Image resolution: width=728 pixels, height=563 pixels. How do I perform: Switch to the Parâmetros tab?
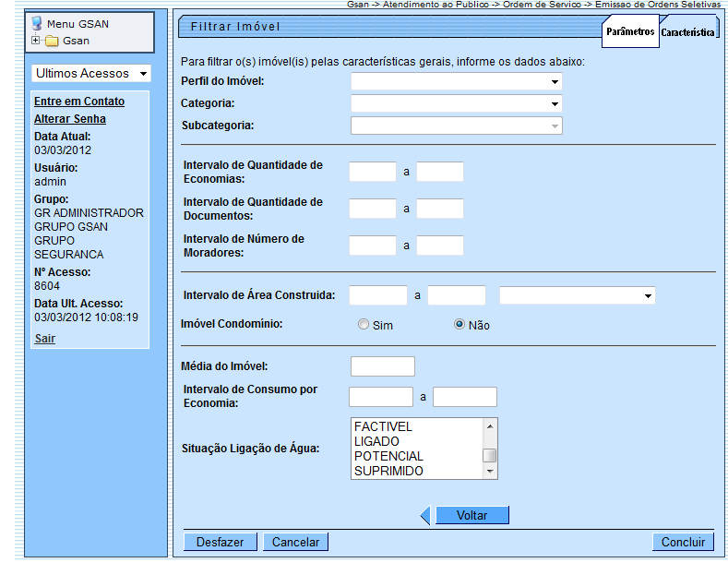pyautogui.click(x=630, y=31)
